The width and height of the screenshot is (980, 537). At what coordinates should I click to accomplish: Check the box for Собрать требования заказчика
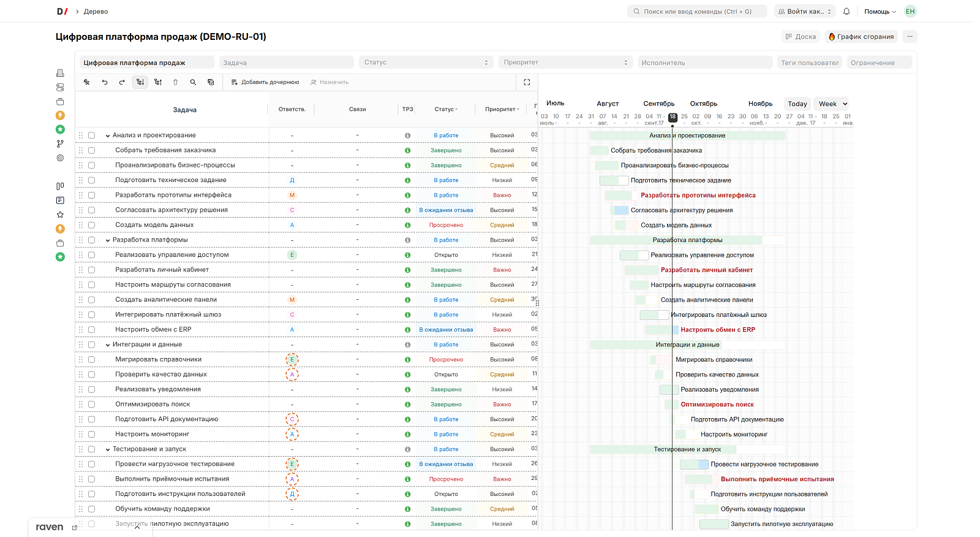click(x=91, y=150)
